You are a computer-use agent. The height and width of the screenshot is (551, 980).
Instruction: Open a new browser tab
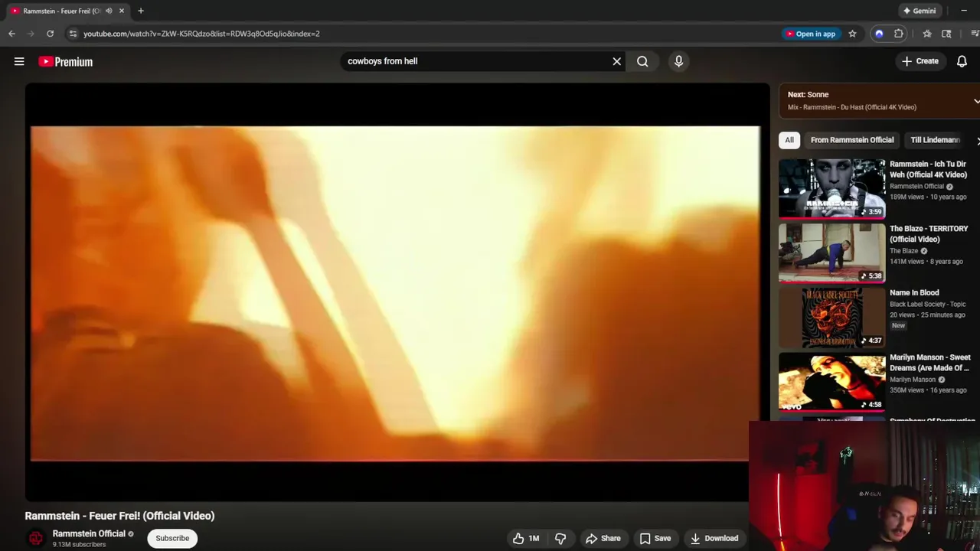pyautogui.click(x=141, y=11)
